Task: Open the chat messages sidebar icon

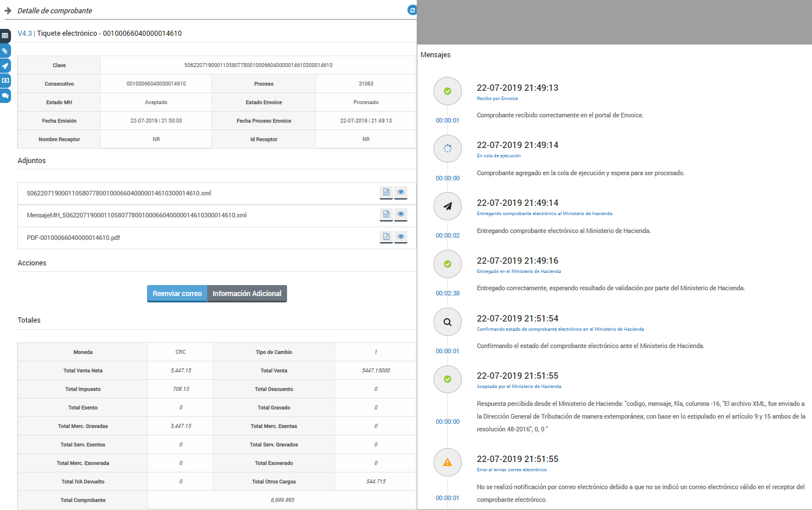Action: [5, 95]
